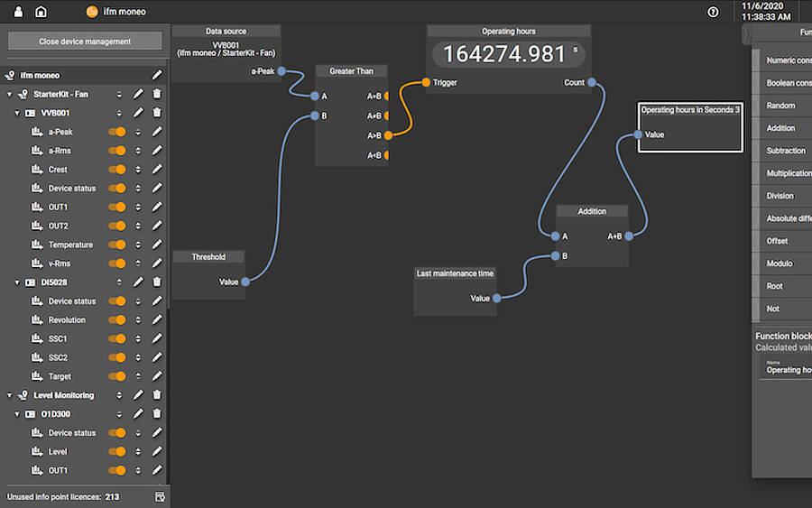Click the Threshold Value output port
Image resolution: width=812 pixels, height=508 pixels.
[245, 282]
